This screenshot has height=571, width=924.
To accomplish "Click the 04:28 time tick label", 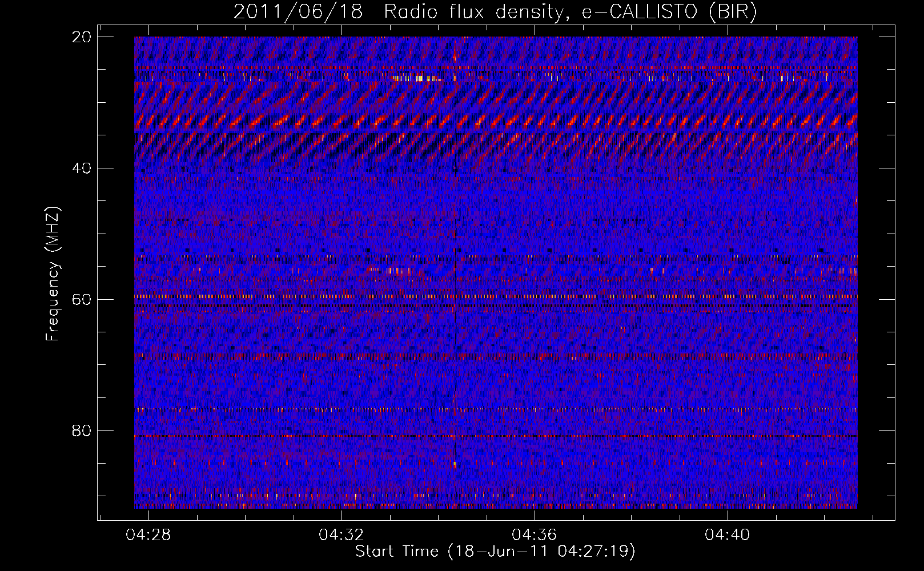I will (148, 535).
